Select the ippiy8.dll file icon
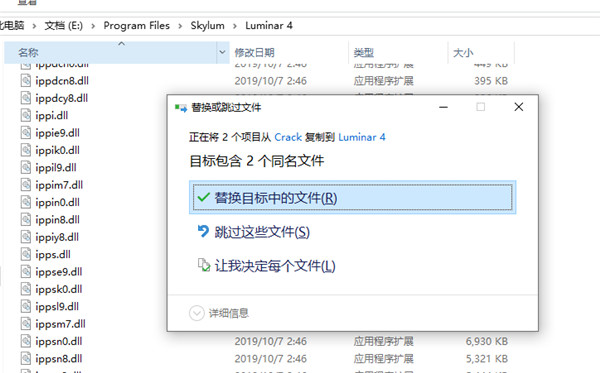The width and height of the screenshot is (600, 373). (x=26, y=237)
